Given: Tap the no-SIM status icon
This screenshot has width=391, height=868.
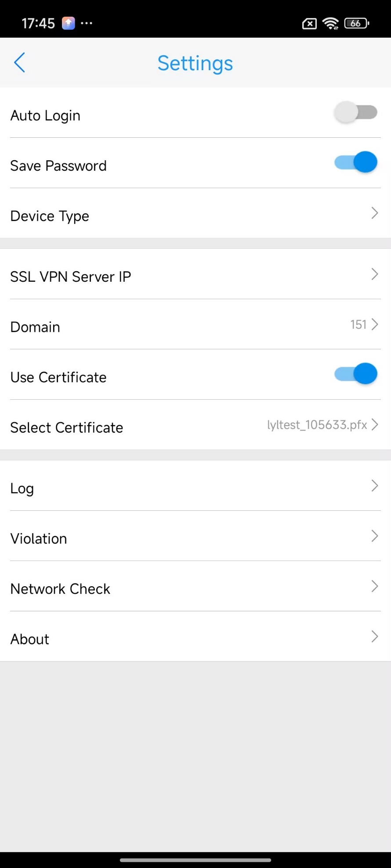Looking at the screenshot, I should point(309,24).
